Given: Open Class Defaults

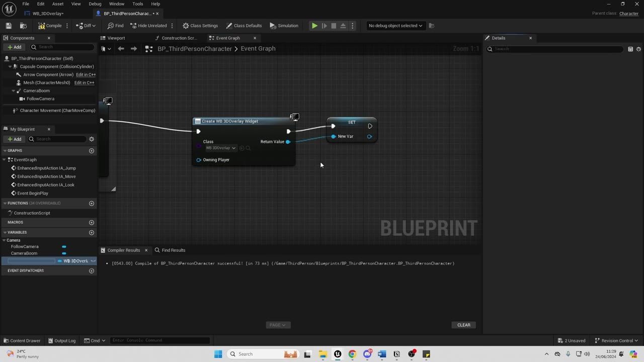Looking at the screenshot, I should point(244,26).
